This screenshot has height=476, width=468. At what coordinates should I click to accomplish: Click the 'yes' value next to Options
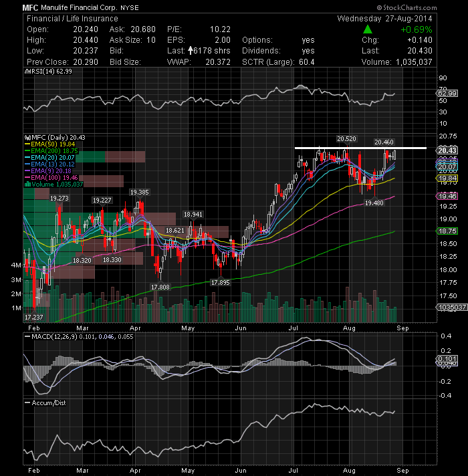click(308, 40)
